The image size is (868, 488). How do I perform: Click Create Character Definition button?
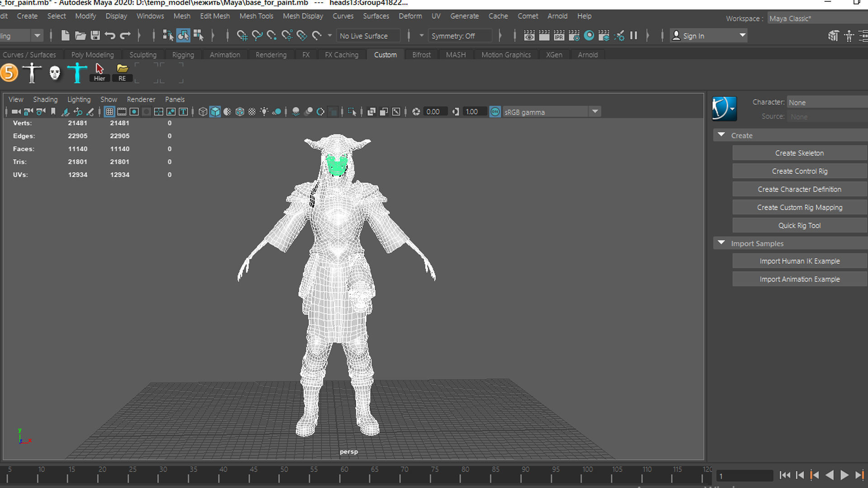(x=799, y=189)
